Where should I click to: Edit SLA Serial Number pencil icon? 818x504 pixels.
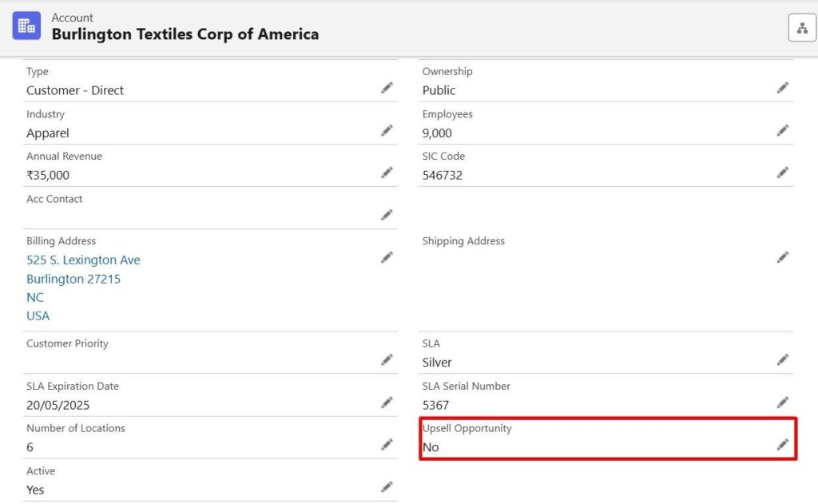[783, 403]
